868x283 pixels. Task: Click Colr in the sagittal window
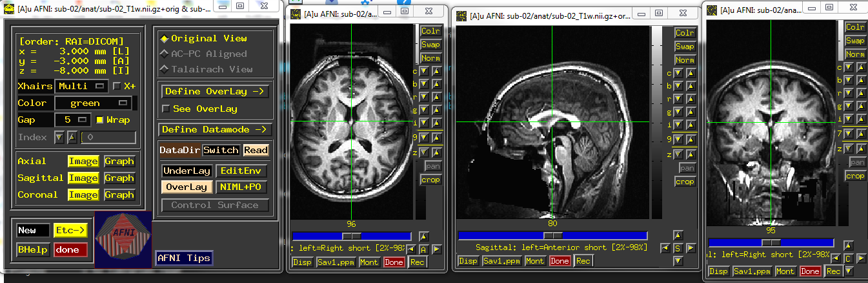click(x=685, y=33)
